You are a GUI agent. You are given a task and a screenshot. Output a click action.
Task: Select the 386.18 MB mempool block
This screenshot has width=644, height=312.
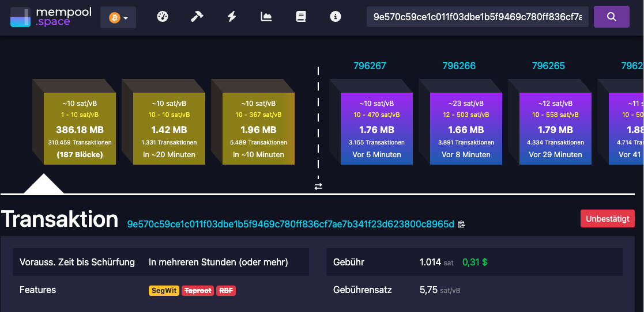click(80, 128)
